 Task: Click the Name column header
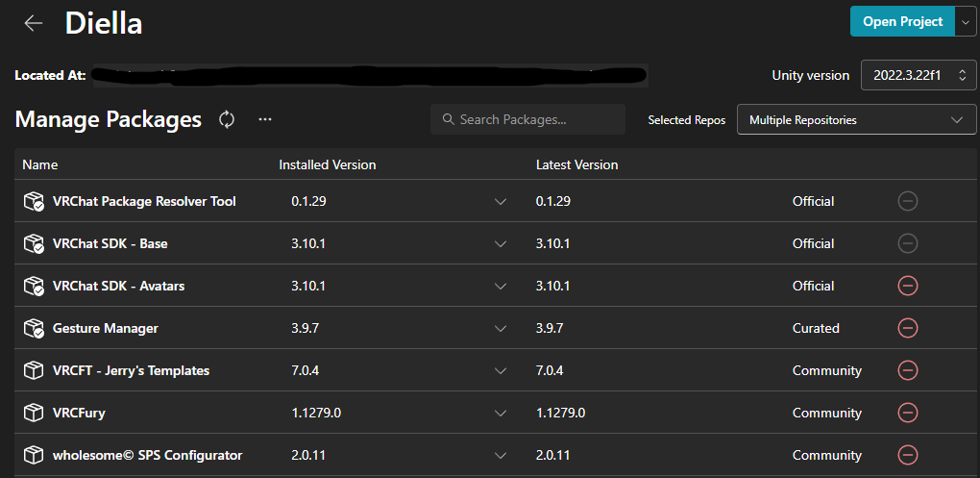(40, 164)
